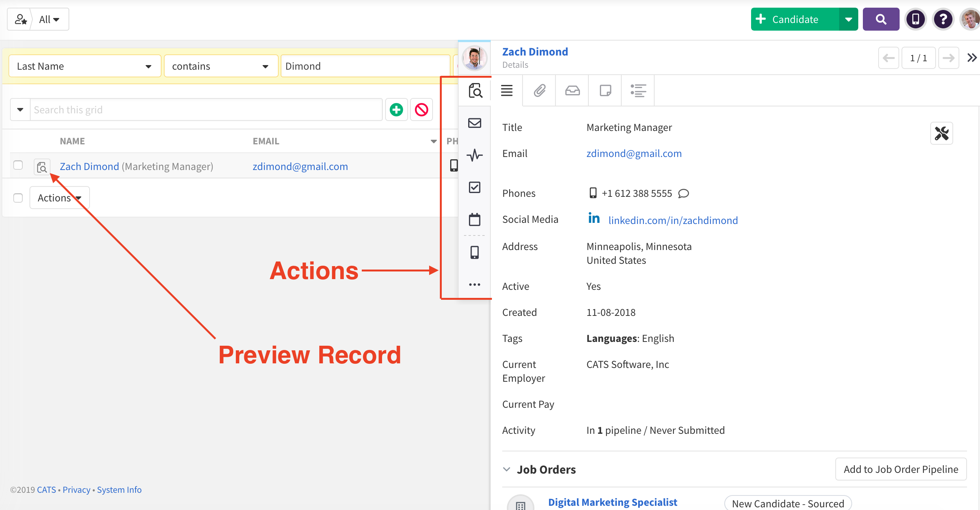Image resolution: width=980 pixels, height=510 pixels.
Task: Click the phone number +1 612 388 5555
Action: [637, 193]
